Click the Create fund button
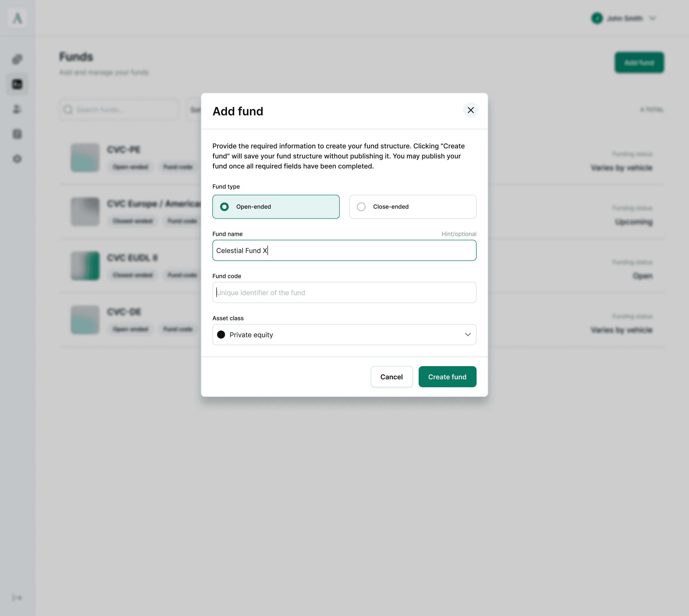 coord(447,377)
